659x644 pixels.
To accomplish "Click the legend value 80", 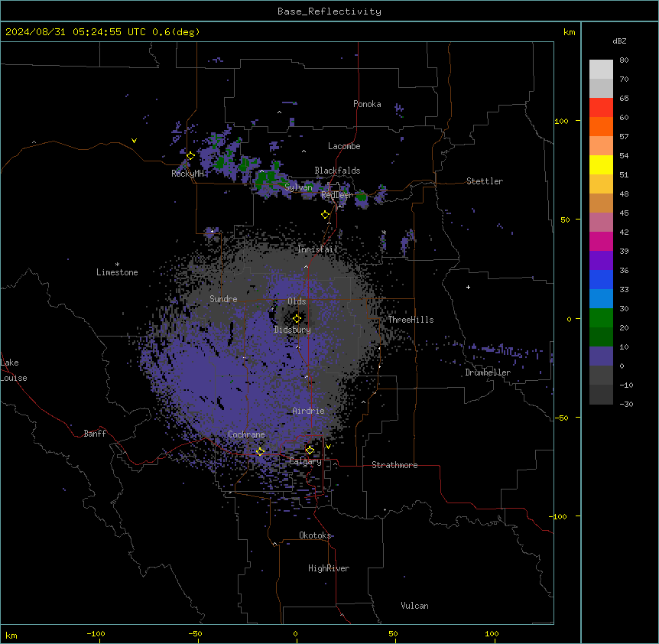I will click(x=624, y=60).
